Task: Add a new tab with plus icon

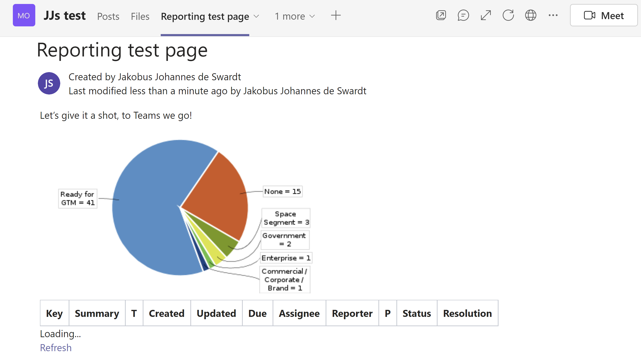Action: (x=336, y=15)
